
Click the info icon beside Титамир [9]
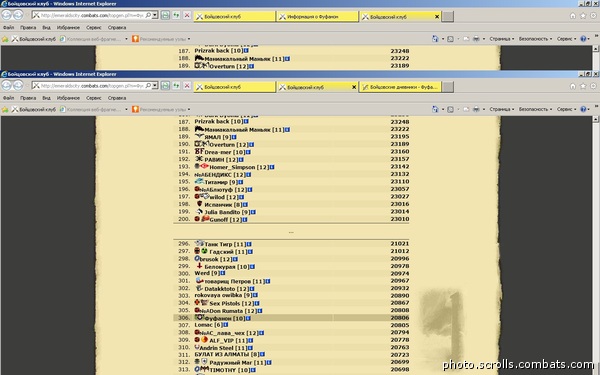click(240, 182)
